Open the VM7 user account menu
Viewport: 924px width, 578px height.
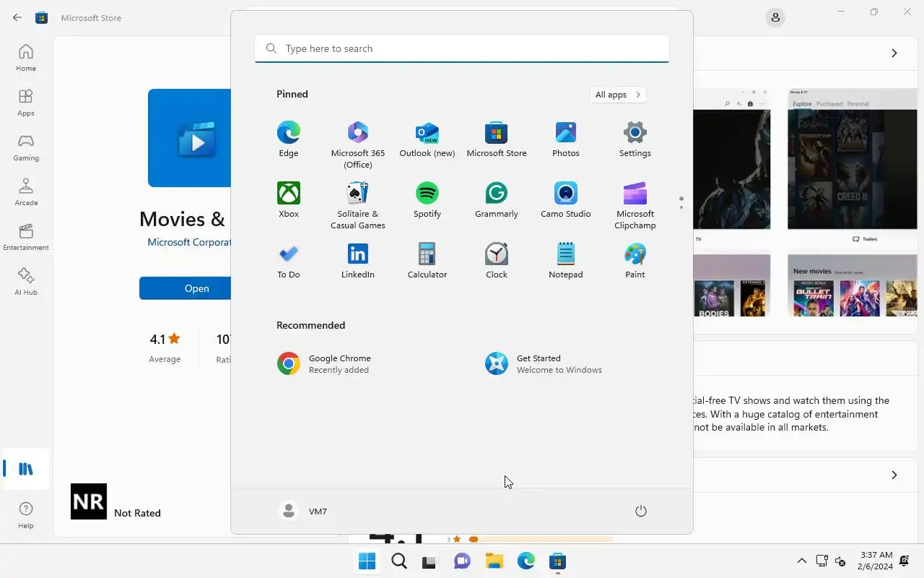pyautogui.click(x=303, y=511)
